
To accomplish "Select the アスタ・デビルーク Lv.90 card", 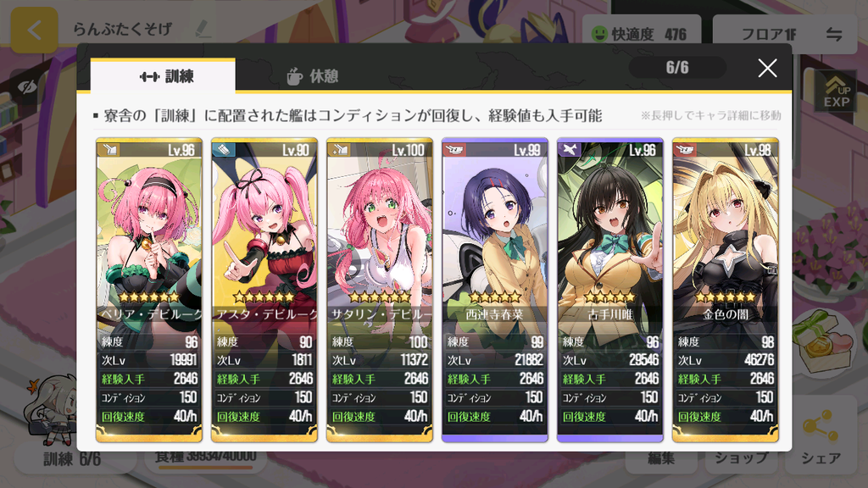I will click(264, 290).
